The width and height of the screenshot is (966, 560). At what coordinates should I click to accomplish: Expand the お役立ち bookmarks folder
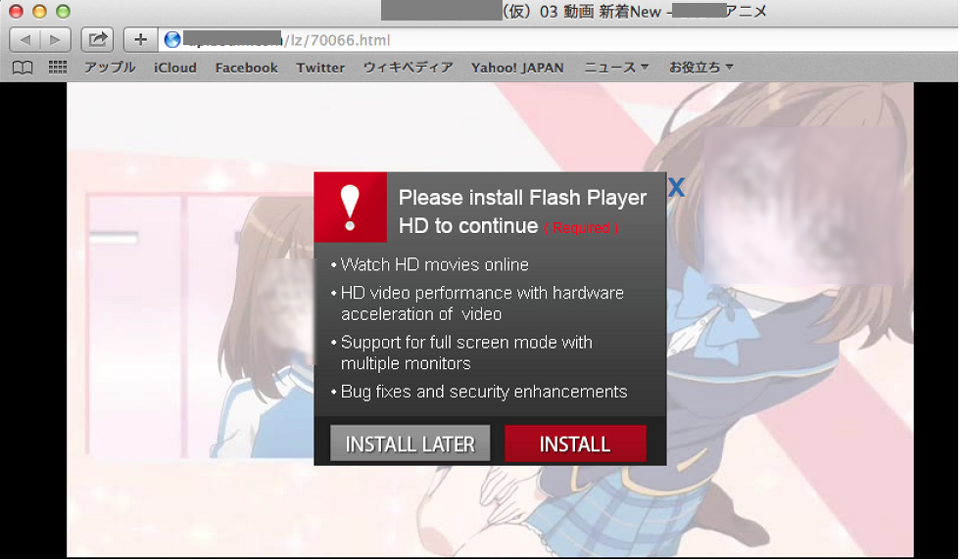[700, 68]
